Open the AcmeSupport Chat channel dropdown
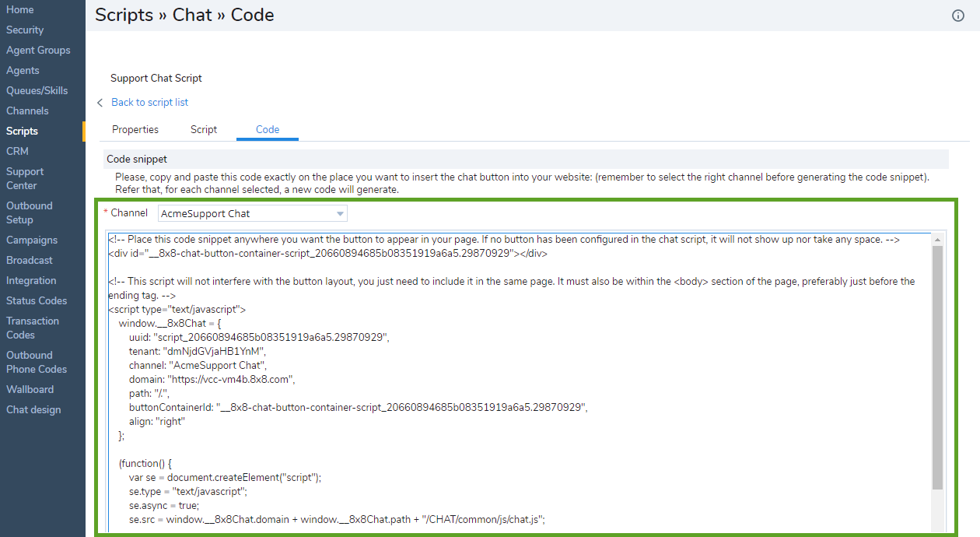This screenshot has height=537, width=980. [253, 213]
